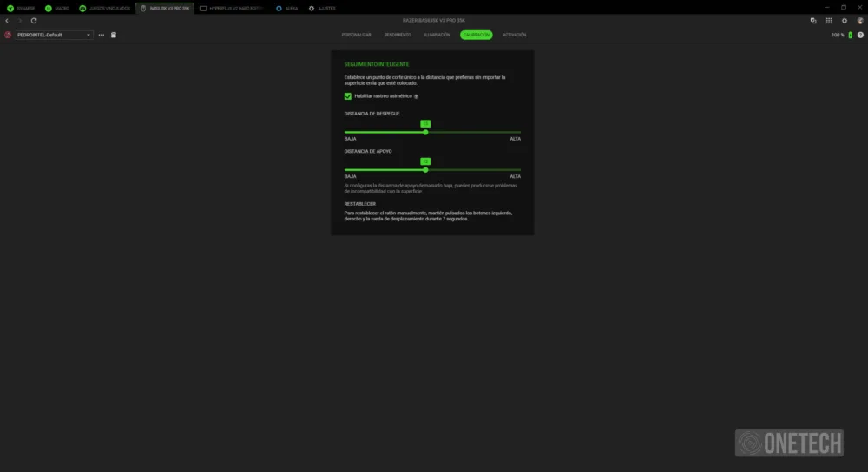Open the Synapse tab
This screenshot has width=868, height=472.
(21, 9)
